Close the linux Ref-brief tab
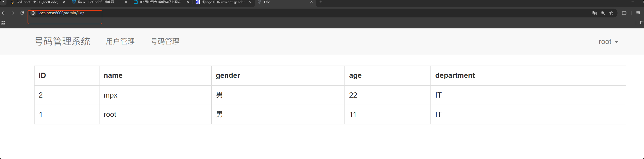The width and height of the screenshot is (644, 159). click(126, 2)
